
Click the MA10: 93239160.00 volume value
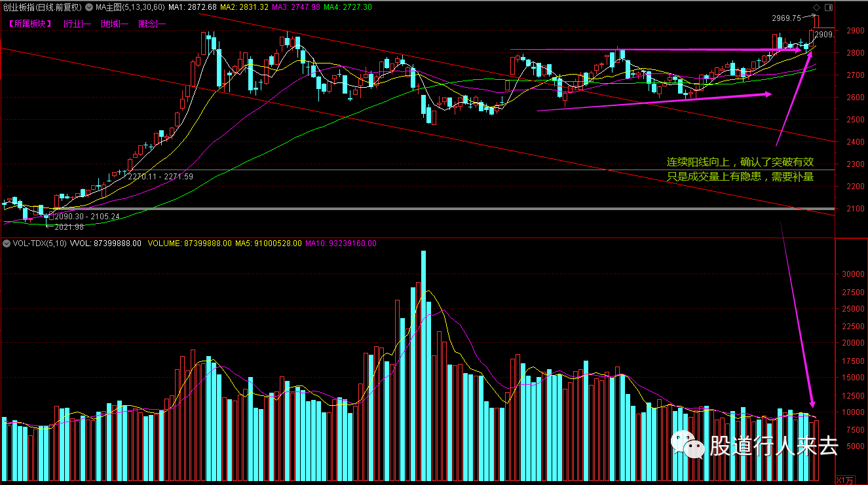341,243
